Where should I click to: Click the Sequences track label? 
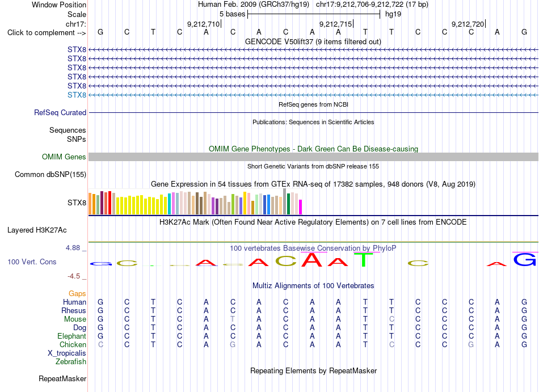pos(68,130)
